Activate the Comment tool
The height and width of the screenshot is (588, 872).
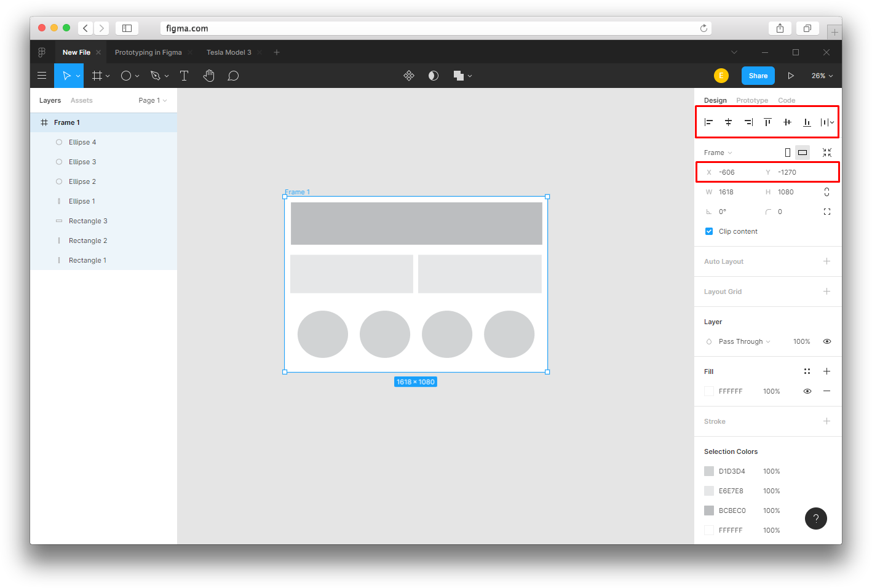click(233, 76)
